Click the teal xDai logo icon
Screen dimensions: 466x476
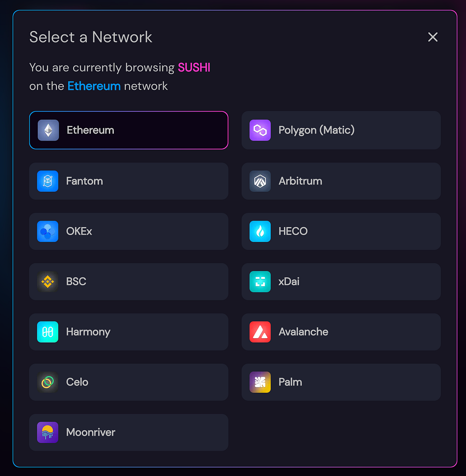tap(260, 282)
